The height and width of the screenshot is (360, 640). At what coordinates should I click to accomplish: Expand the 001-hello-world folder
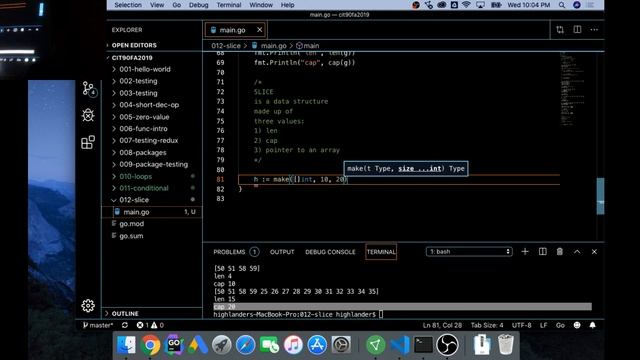click(145, 69)
